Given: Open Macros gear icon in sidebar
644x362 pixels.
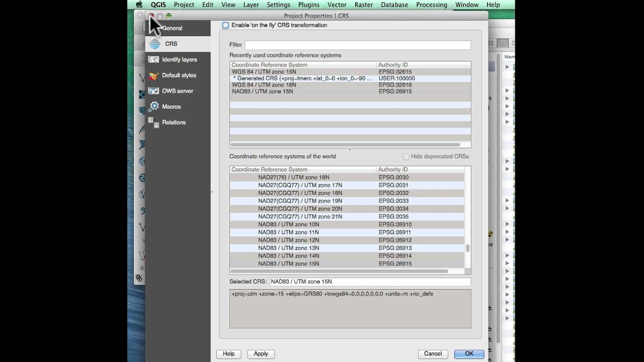Looking at the screenshot, I should 154,107.
